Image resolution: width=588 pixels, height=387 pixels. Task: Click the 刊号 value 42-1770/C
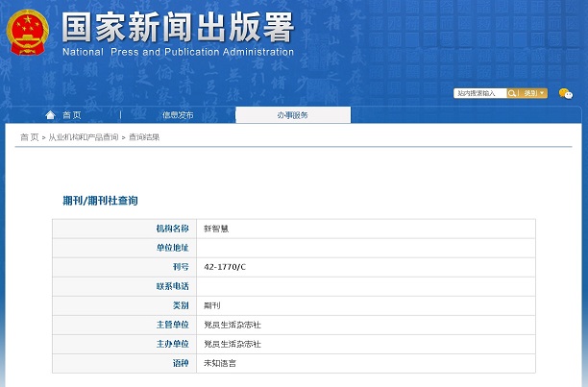tap(225, 266)
